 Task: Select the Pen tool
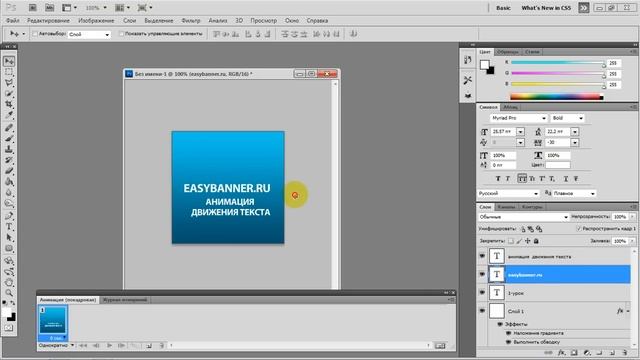pyautogui.click(x=9, y=216)
